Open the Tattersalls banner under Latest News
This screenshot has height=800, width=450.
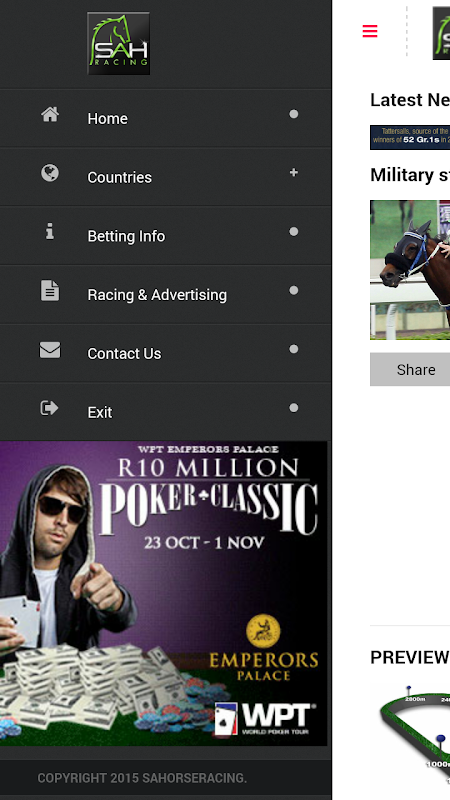[x=410, y=137]
